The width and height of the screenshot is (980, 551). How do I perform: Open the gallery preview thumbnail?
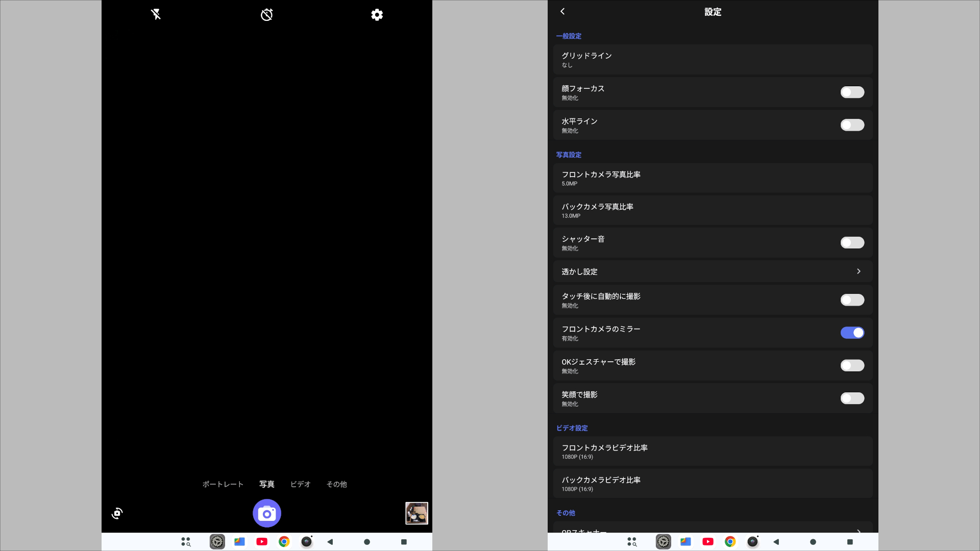click(416, 513)
